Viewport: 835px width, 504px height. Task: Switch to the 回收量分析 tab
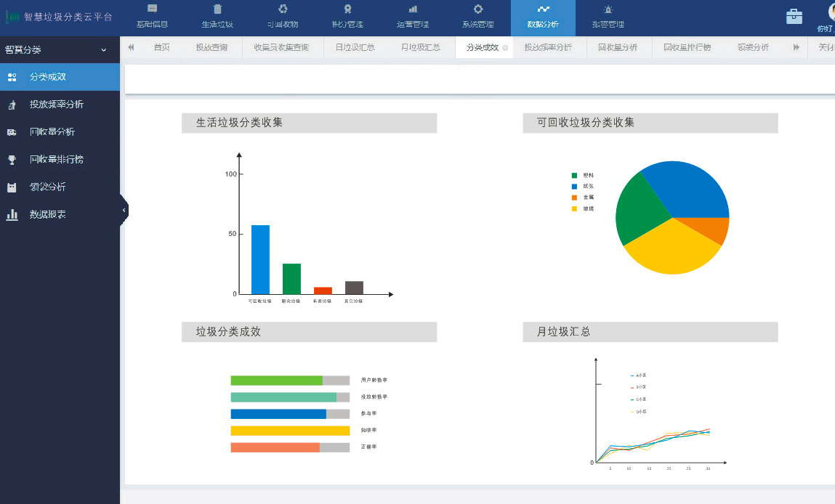(x=617, y=47)
